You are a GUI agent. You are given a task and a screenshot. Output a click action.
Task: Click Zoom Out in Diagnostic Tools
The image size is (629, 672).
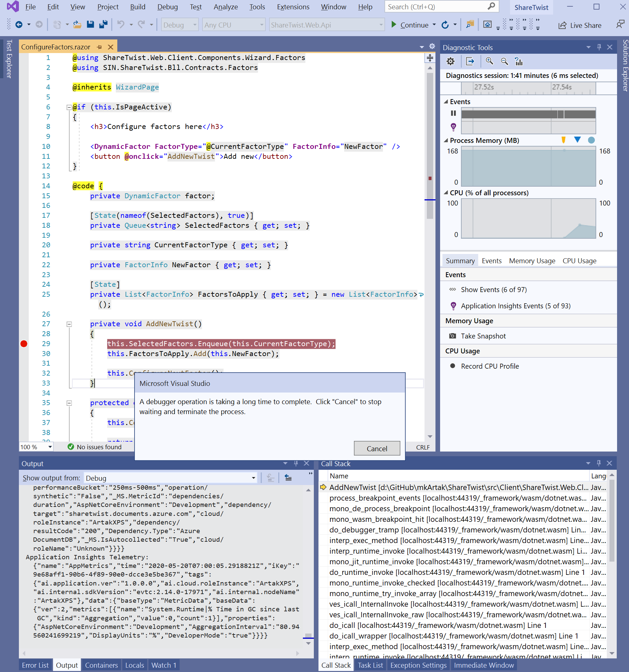tap(504, 61)
